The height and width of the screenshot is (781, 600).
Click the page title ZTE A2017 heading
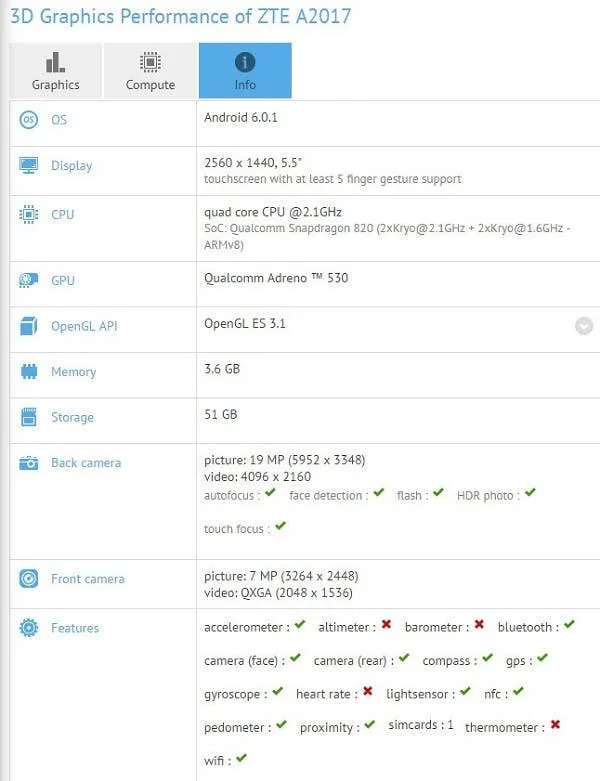coord(181,17)
